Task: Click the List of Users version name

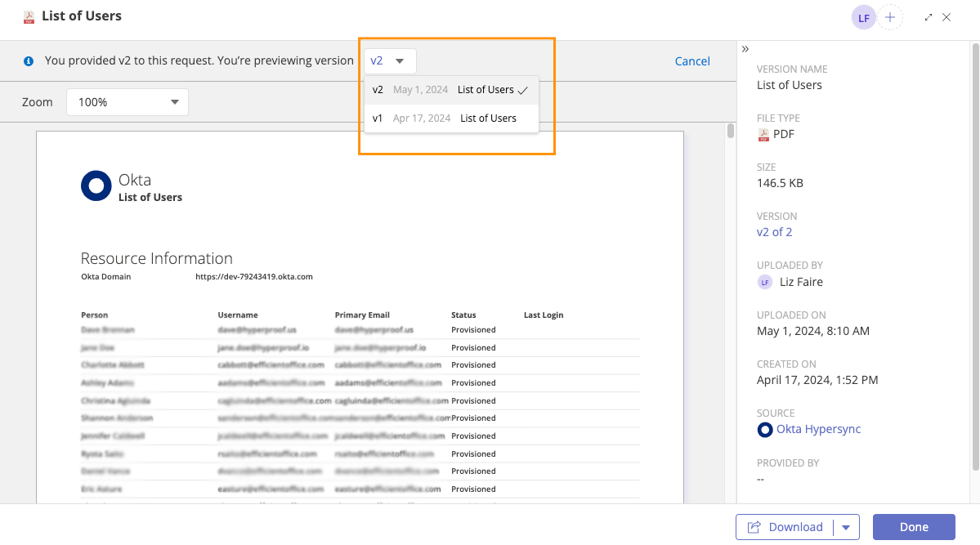Action: click(x=789, y=86)
